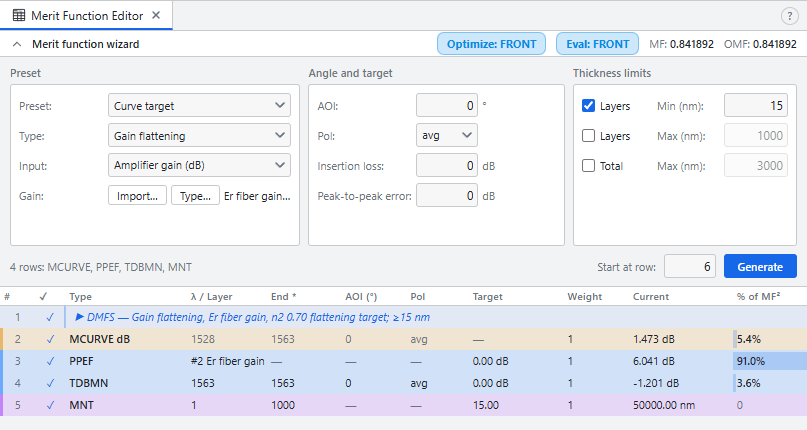Select the MCURVE dB type cell
Screen dimensions: 807x430
99,339
